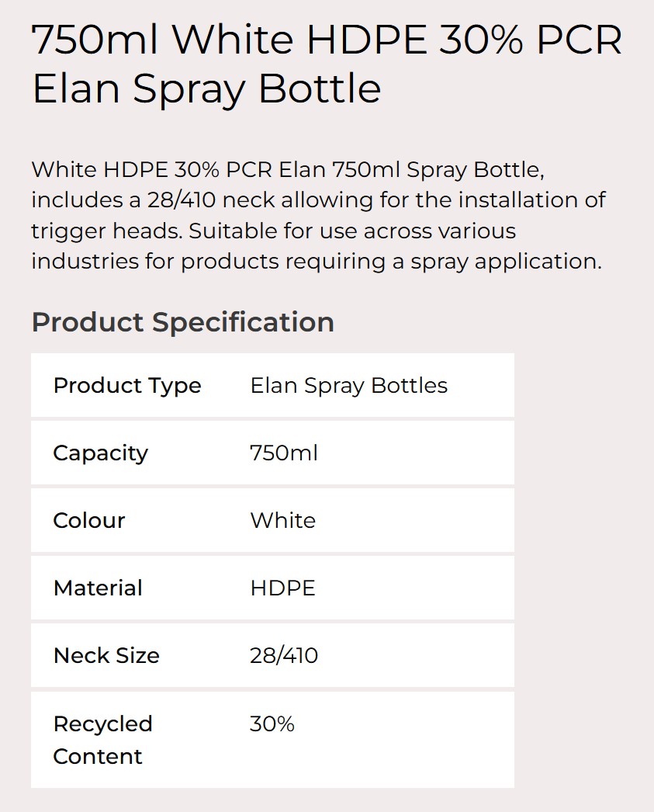Viewport: 654px width, 812px height.
Task: Click 'spray application' text in the description
Action: pyautogui.click(x=506, y=262)
